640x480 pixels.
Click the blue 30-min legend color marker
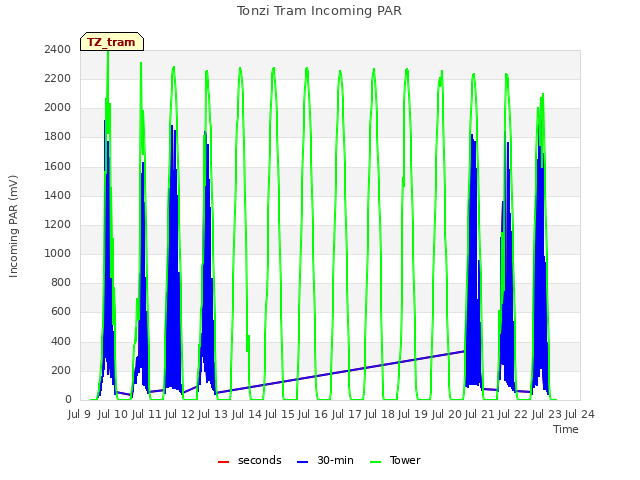[302, 462]
